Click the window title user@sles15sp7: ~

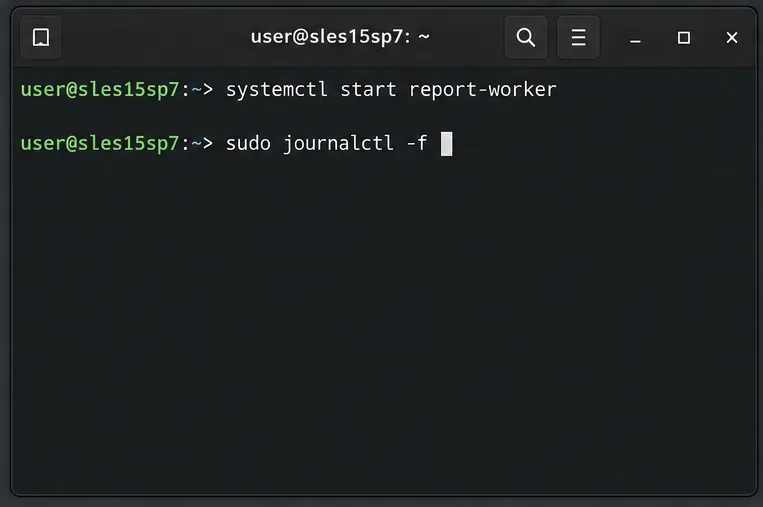click(x=340, y=37)
